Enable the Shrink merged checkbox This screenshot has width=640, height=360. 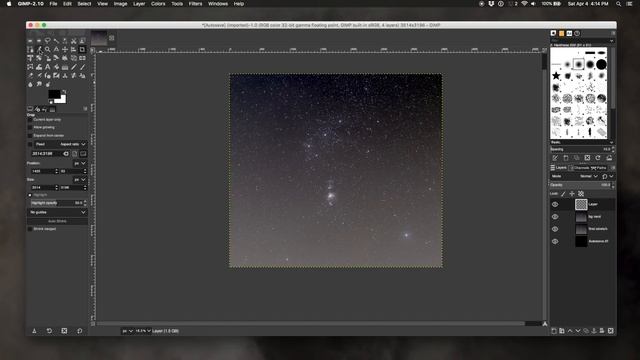coord(30,229)
